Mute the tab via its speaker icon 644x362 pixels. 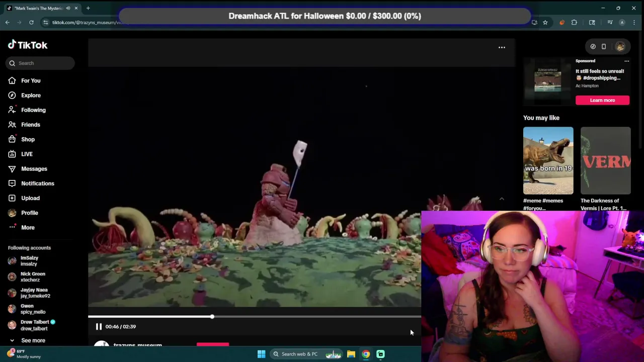[68, 8]
